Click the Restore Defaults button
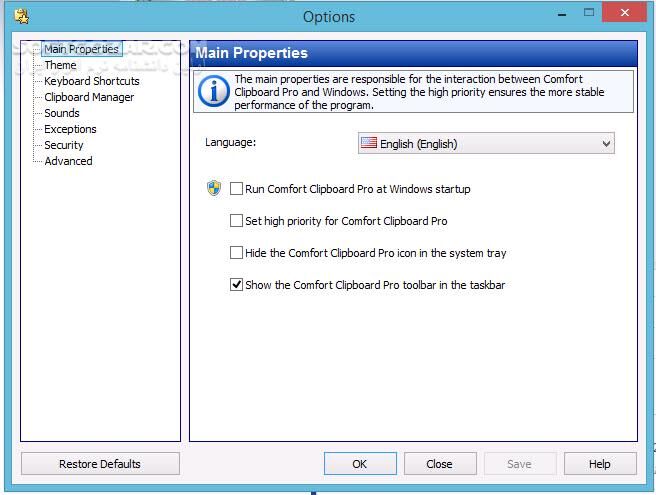 [100, 464]
